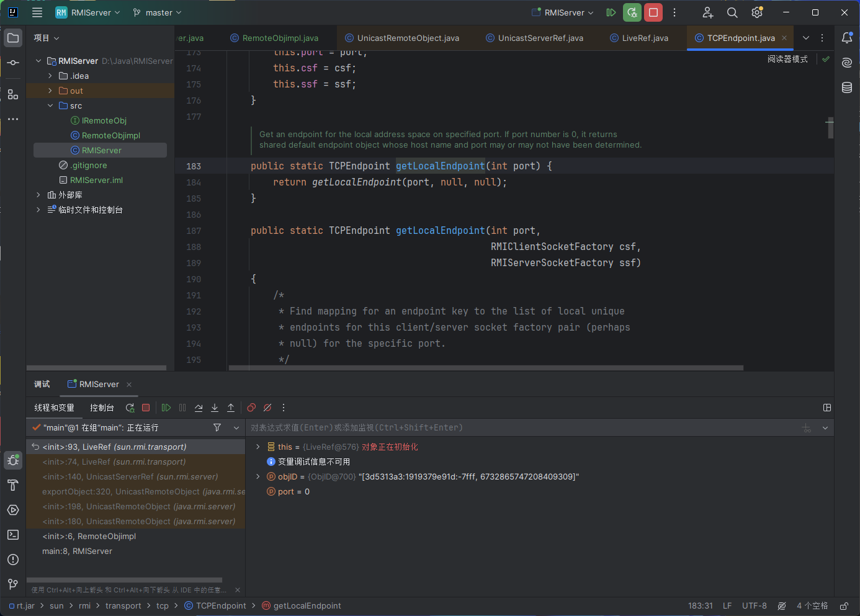This screenshot has height=616, width=860.
Task: Rerun RMIServer in debug toolbar
Action: click(x=130, y=408)
